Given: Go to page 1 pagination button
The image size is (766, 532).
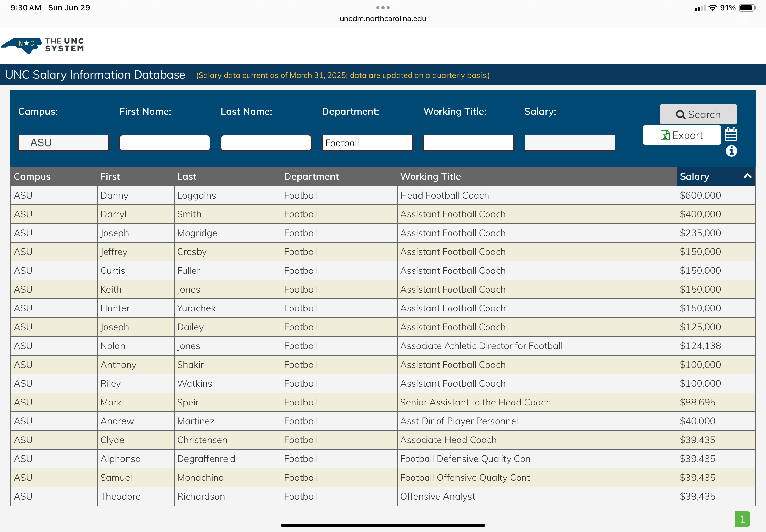Looking at the screenshot, I should pos(742,519).
